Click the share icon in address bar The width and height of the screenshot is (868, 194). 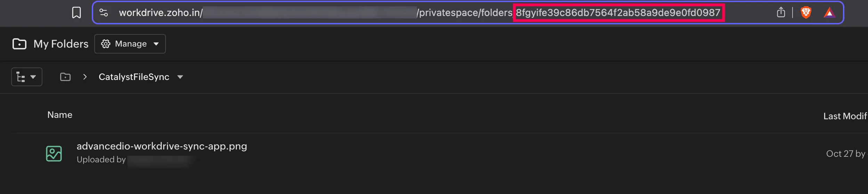click(x=781, y=13)
